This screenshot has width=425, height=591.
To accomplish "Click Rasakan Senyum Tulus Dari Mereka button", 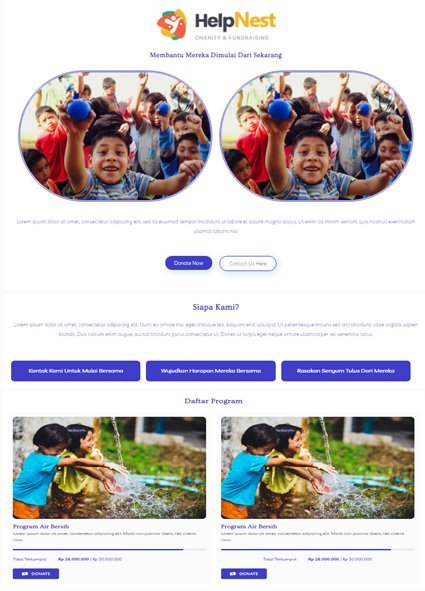I will click(x=346, y=371).
